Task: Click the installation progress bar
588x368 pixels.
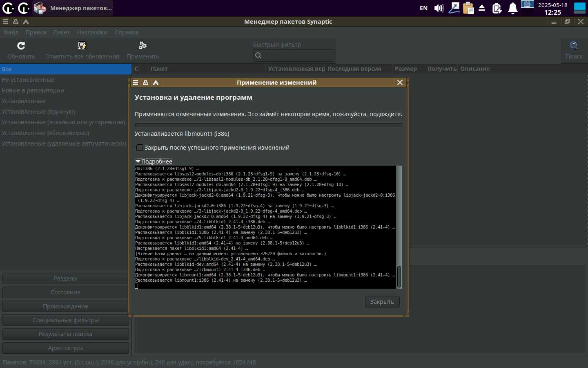Action: [268, 125]
